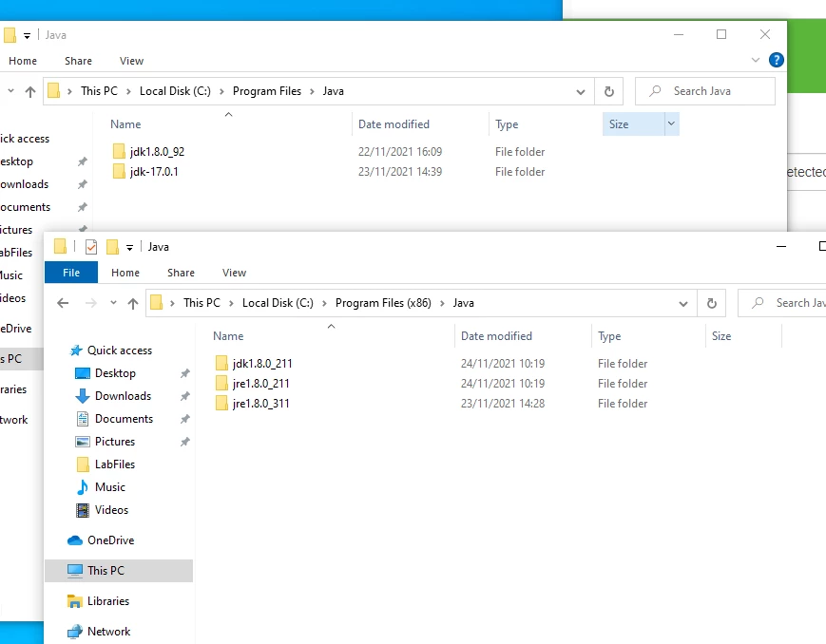Image resolution: width=826 pixels, height=644 pixels.
Task: Click the Help icon in back window
Action: pyautogui.click(x=776, y=60)
